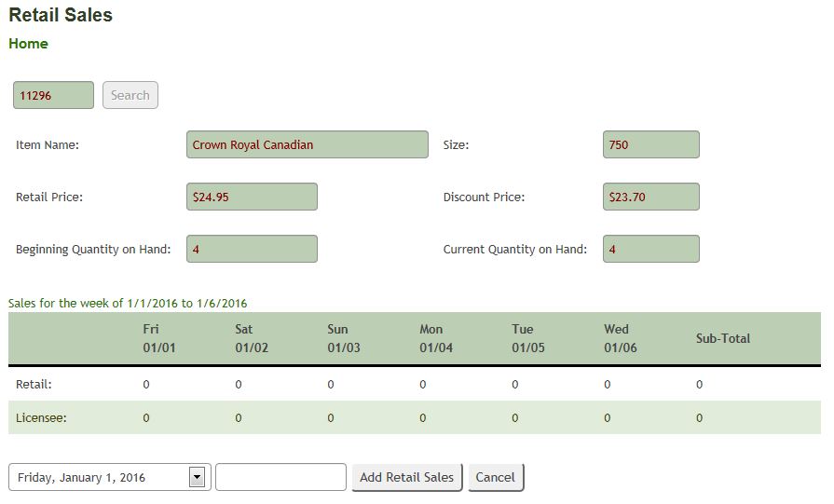Image resolution: width=834 pixels, height=504 pixels.
Task: Click the Retail Sub-Total value
Action: tap(700, 385)
